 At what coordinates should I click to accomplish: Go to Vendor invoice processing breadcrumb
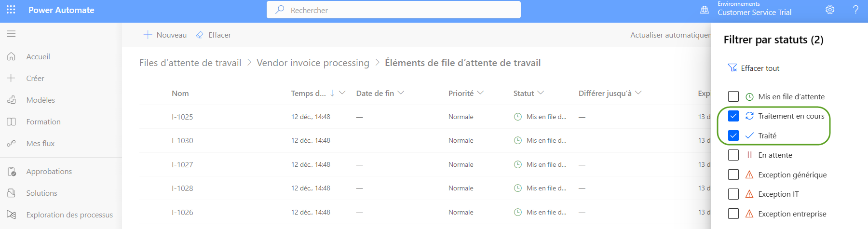tap(313, 63)
